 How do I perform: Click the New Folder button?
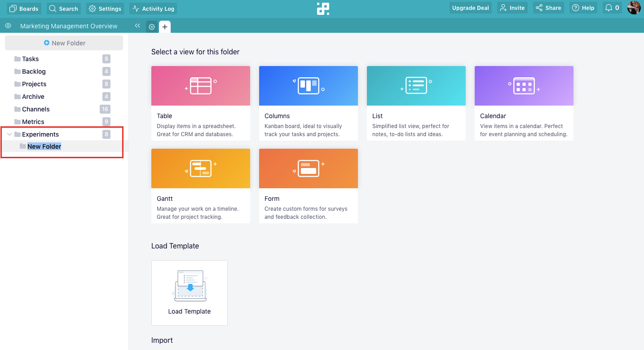point(64,43)
